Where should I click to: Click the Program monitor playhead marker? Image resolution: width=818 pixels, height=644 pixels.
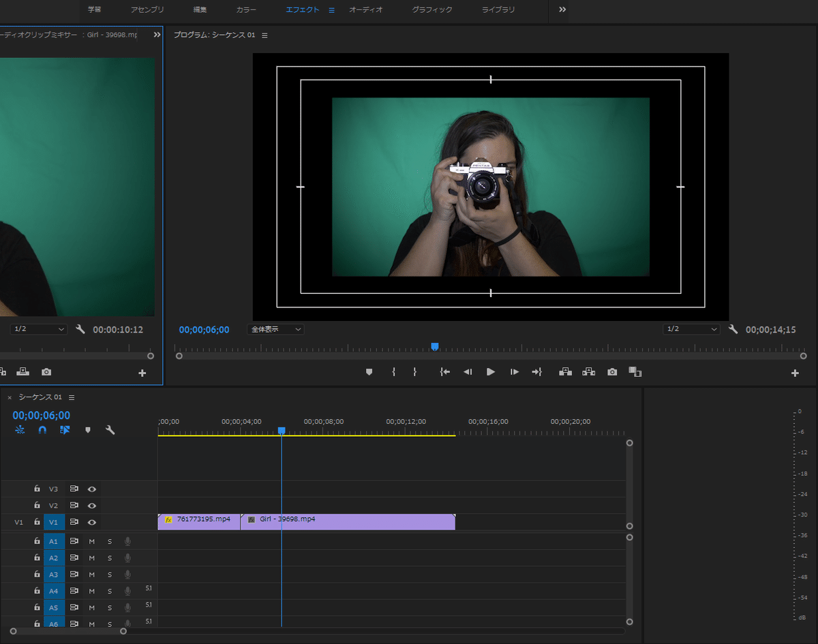434,347
